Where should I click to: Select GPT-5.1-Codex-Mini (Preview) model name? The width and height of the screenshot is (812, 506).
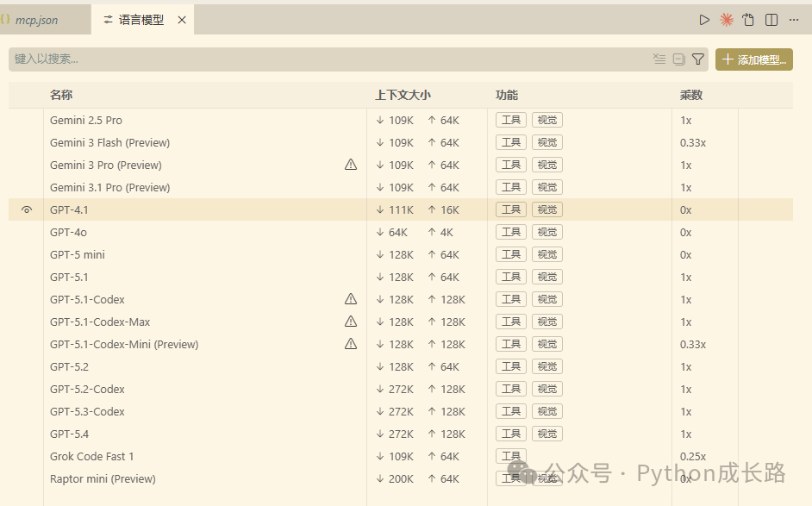[x=124, y=345]
